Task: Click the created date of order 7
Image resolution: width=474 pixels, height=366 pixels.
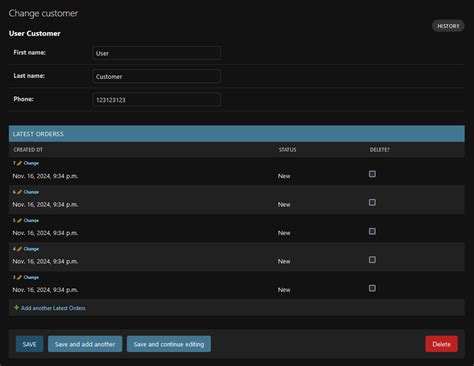Action: point(45,176)
